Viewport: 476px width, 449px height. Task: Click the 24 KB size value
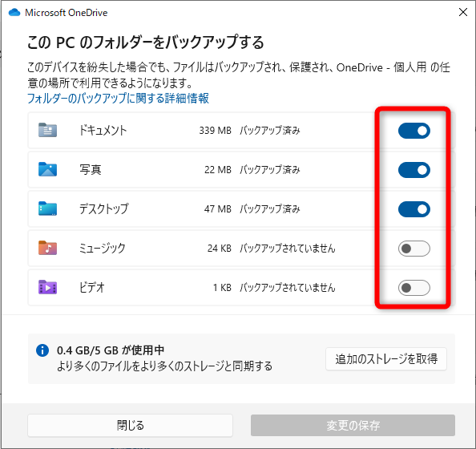220,249
